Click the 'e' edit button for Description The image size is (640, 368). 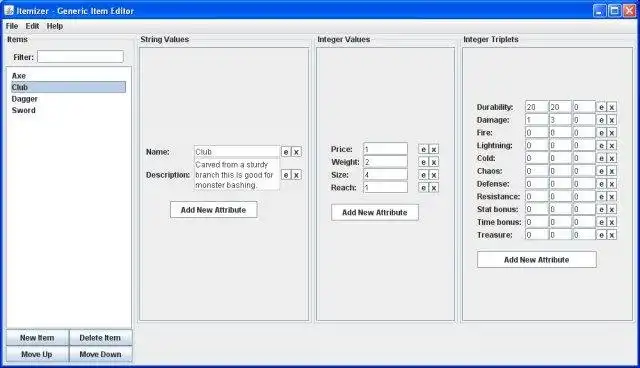pyautogui.click(x=286, y=175)
